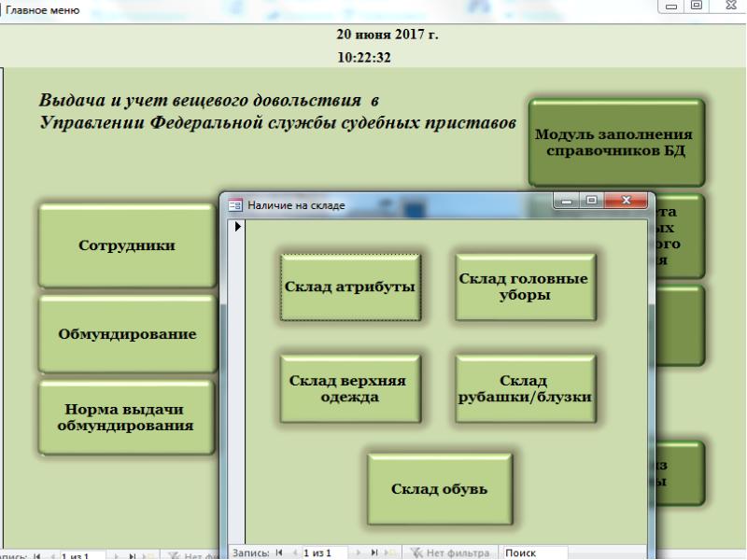Open Модуль заполнения справочников БД

pos(616,142)
